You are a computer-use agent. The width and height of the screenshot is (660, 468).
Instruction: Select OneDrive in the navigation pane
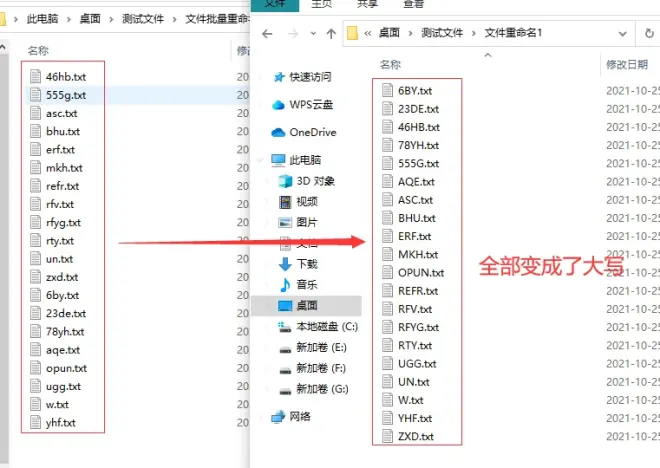[x=312, y=132]
